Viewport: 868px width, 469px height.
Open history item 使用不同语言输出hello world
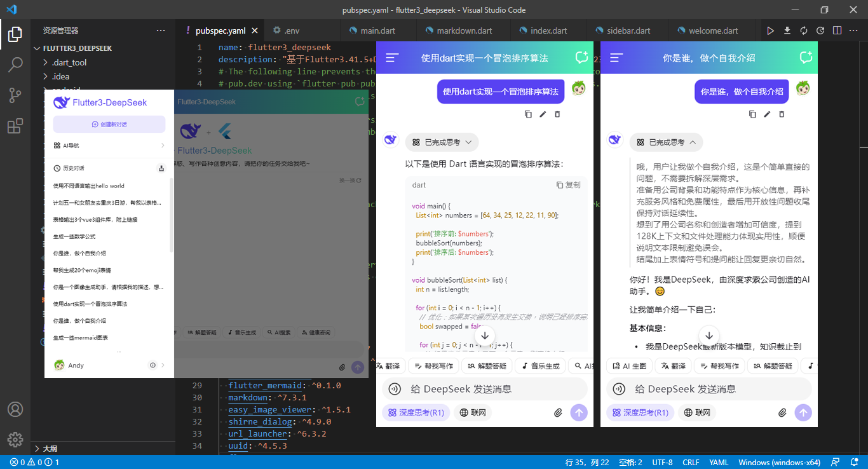pos(89,186)
